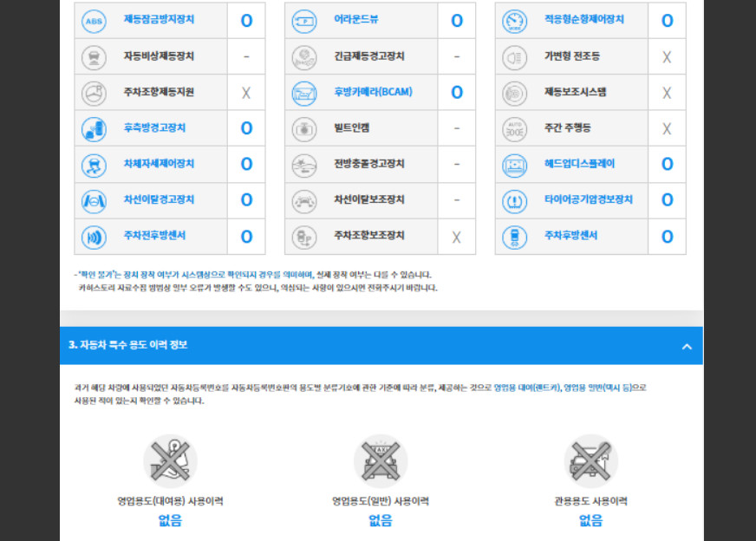Click the 후방카메라(BCAM) icon
756x541 pixels.
click(x=304, y=93)
